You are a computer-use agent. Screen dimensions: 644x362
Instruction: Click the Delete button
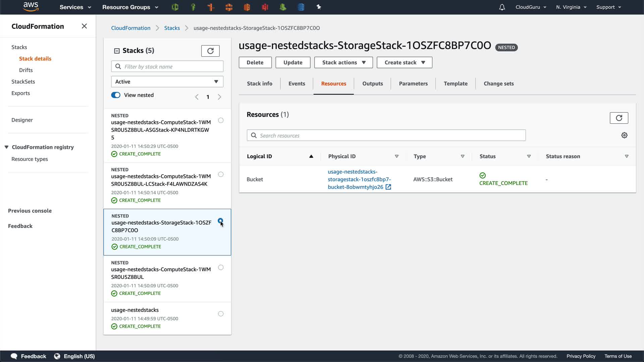[x=255, y=63]
